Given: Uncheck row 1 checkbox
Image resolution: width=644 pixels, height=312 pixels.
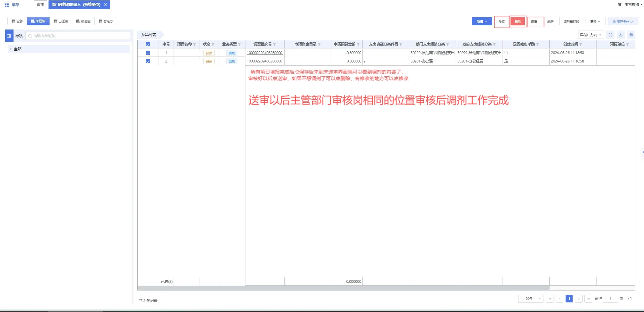Looking at the screenshot, I should coord(148,53).
